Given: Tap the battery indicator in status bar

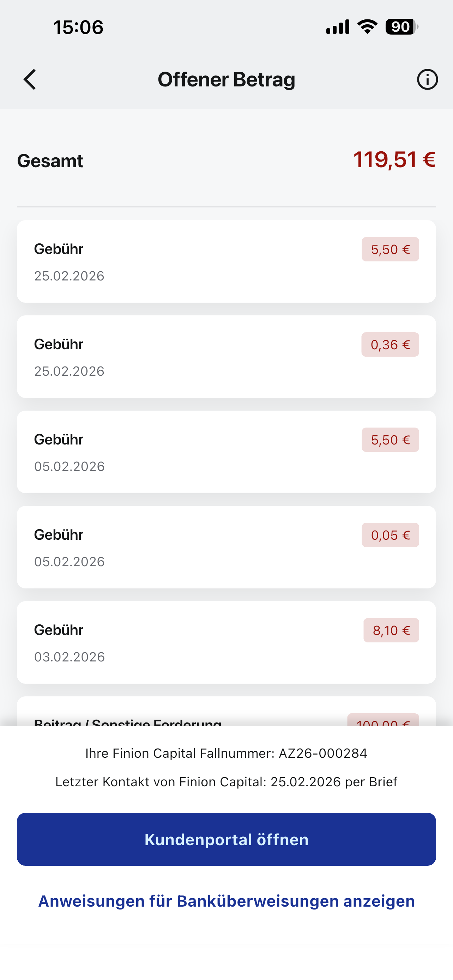Looking at the screenshot, I should (x=401, y=27).
